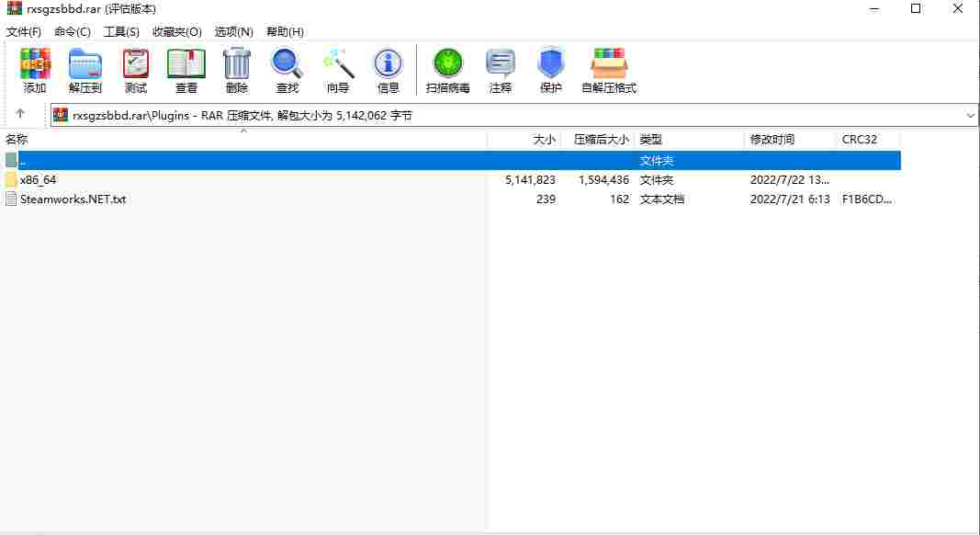Click the 2022/7/22 13... date cell

[789, 180]
